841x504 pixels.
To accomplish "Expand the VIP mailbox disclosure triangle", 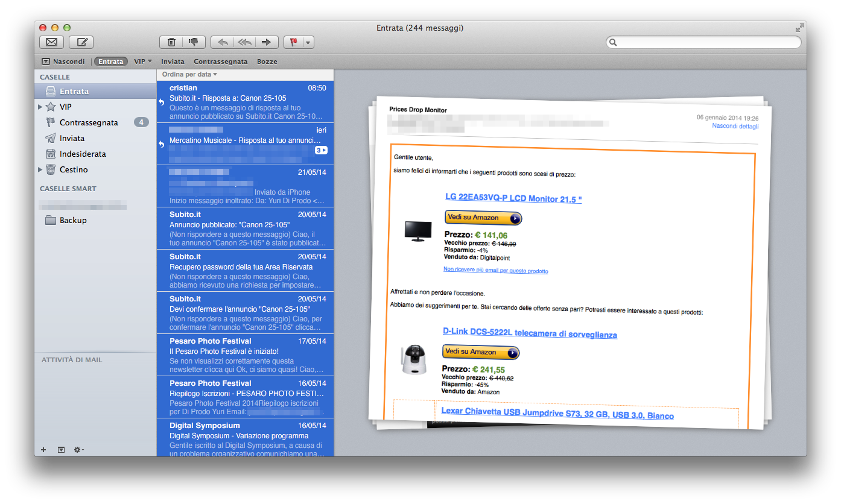I will tap(40, 107).
